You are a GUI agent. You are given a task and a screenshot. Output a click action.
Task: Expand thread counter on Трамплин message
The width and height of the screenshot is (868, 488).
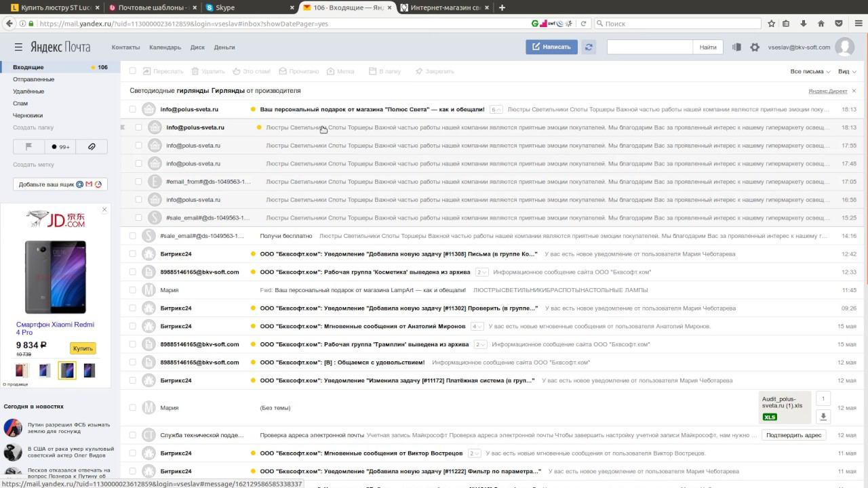481,344
